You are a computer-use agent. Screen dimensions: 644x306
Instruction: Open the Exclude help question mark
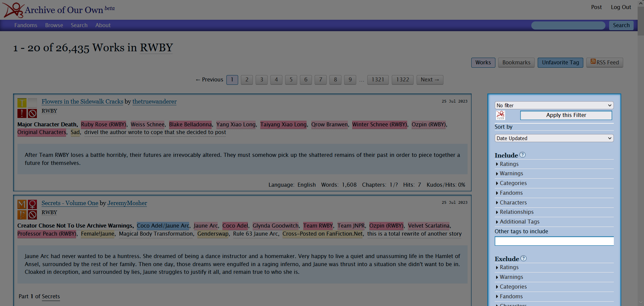pos(524,258)
